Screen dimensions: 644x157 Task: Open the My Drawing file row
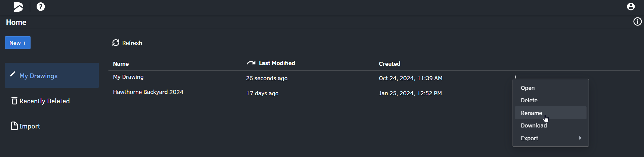pos(128,77)
